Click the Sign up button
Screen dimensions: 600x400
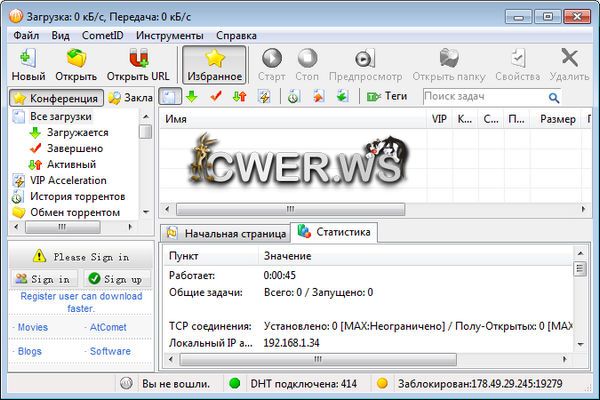[114, 279]
